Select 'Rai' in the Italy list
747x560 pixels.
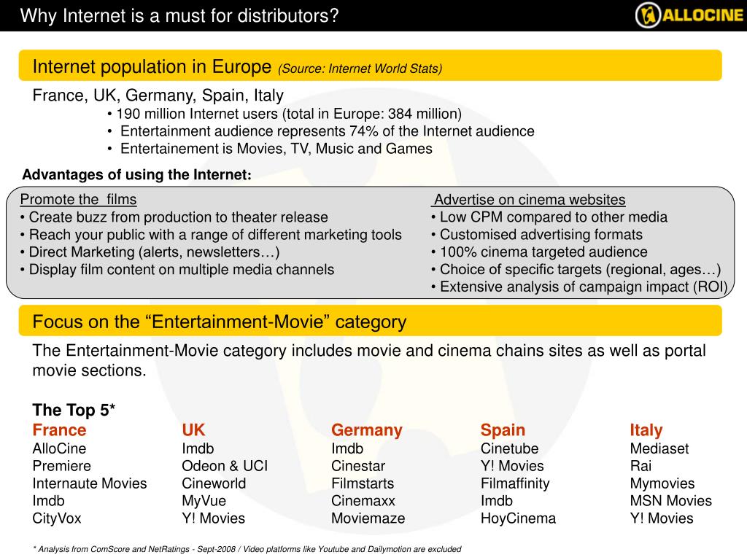[640, 466]
